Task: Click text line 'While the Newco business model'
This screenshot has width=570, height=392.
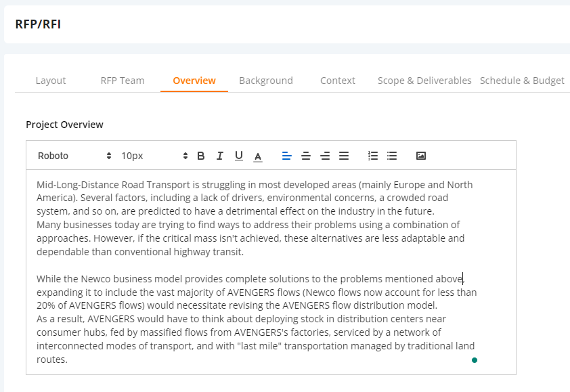Action: point(250,279)
